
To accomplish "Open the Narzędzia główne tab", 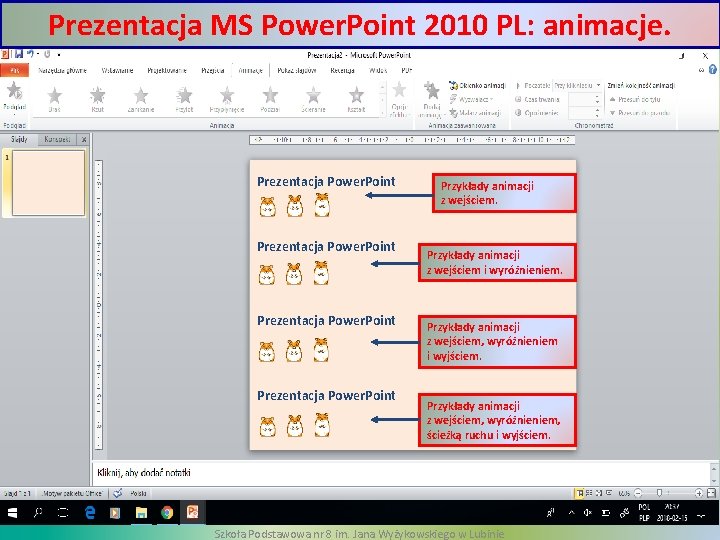I will (x=62, y=70).
